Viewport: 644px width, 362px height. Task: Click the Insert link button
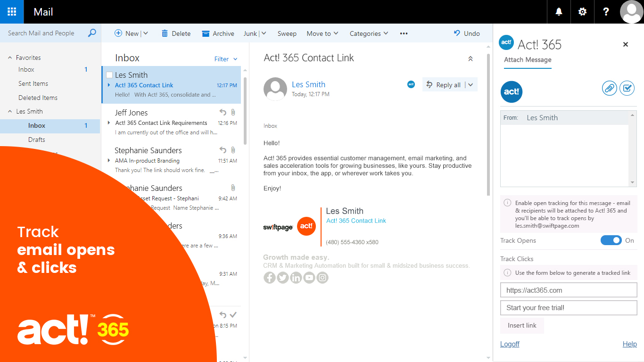(x=522, y=326)
